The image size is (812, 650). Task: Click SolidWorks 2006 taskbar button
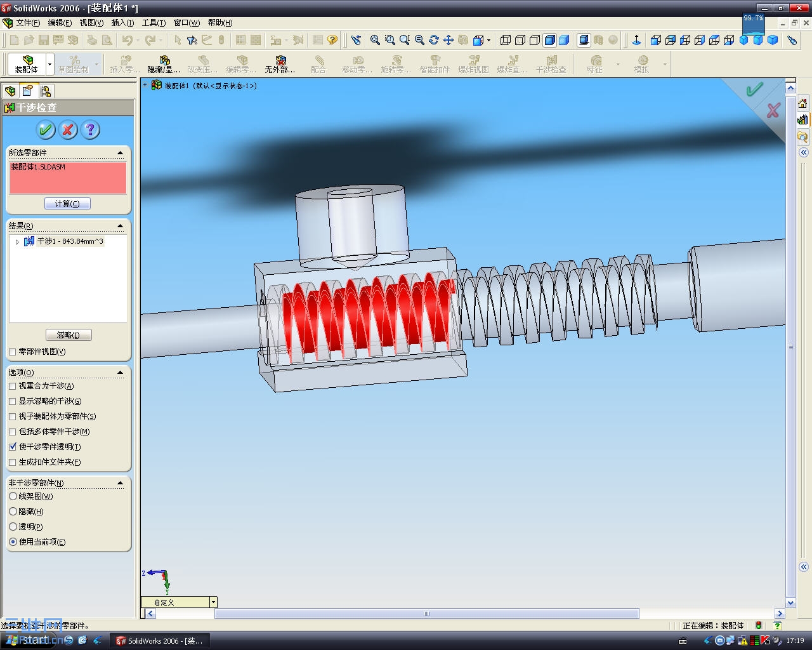[x=160, y=640]
